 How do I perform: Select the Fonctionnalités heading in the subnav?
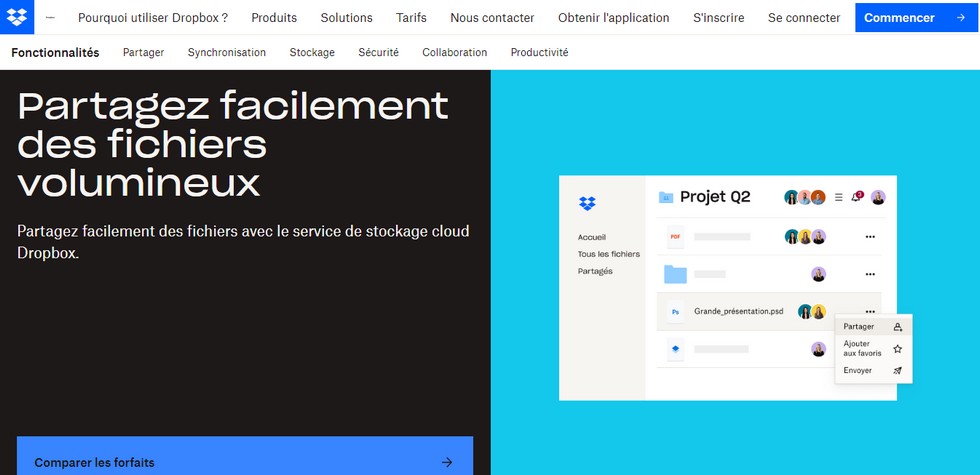(55, 52)
